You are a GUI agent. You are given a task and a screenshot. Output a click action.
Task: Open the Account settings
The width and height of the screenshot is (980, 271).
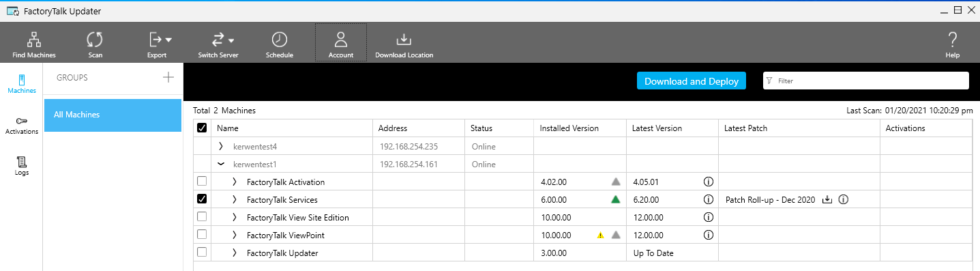click(x=341, y=42)
